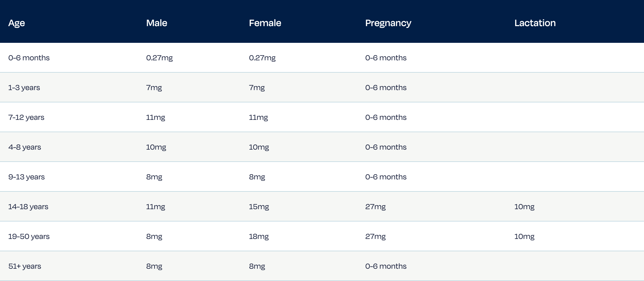Click the Lactation column header
Image resolution: width=644 pixels, height=281 pixels.
535,23
